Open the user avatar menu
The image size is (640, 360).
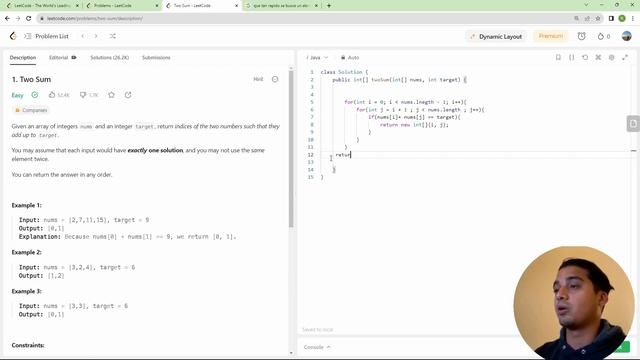click(627, 36)
